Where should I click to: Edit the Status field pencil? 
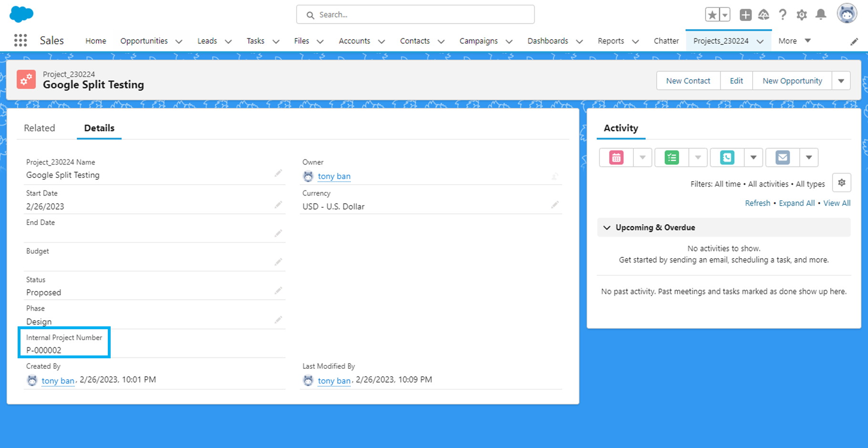tap(279, 291)
